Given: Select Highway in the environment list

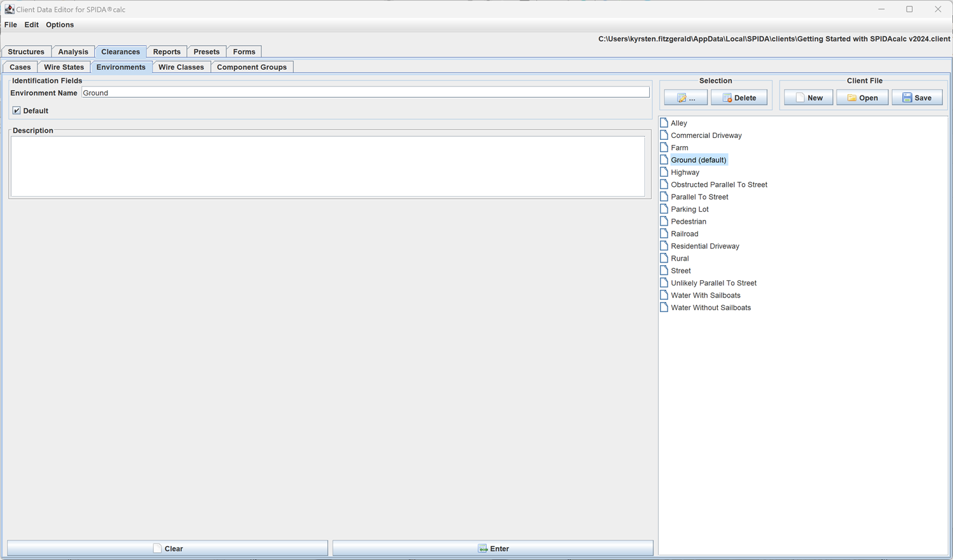Looking at the screenshot, I should click(685, 172).
